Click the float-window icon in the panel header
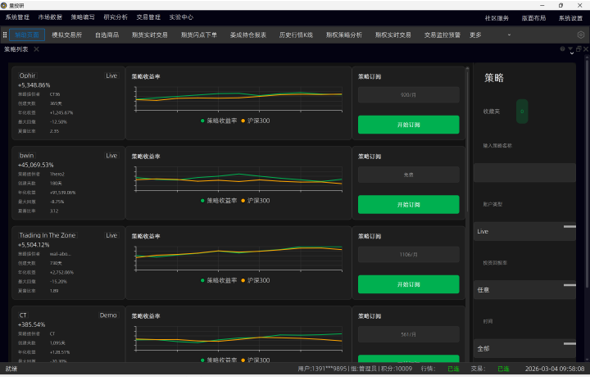This screenshot has width=590, height=377. coord(579,49)
